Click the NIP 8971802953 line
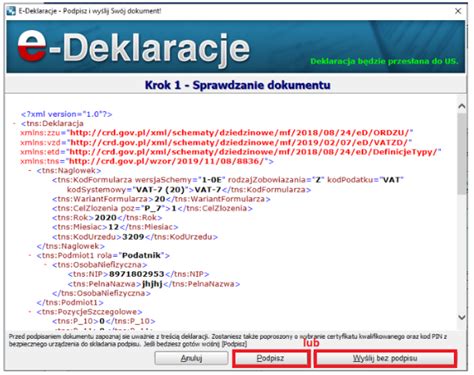The width and height of the screenshot is (474, 375). [138, 274]
